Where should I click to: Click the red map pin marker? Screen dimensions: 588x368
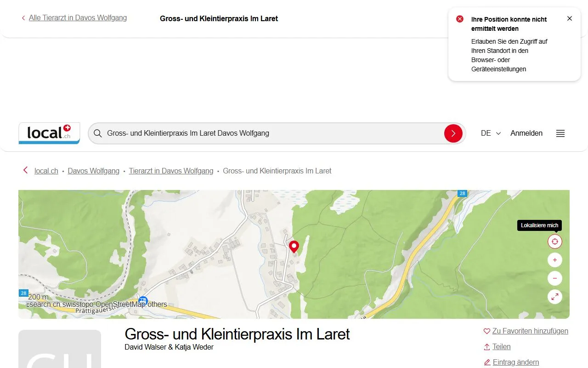click(x=294, y=247)
